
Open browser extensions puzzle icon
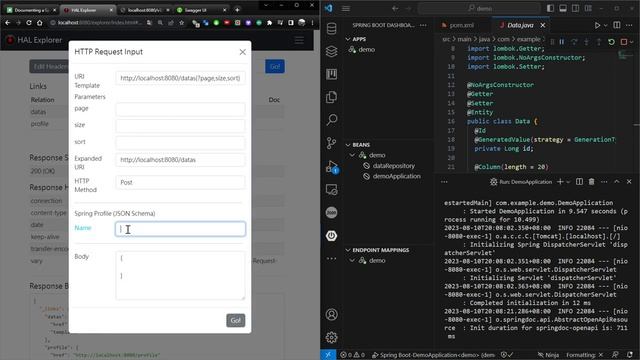click(269, 23)
